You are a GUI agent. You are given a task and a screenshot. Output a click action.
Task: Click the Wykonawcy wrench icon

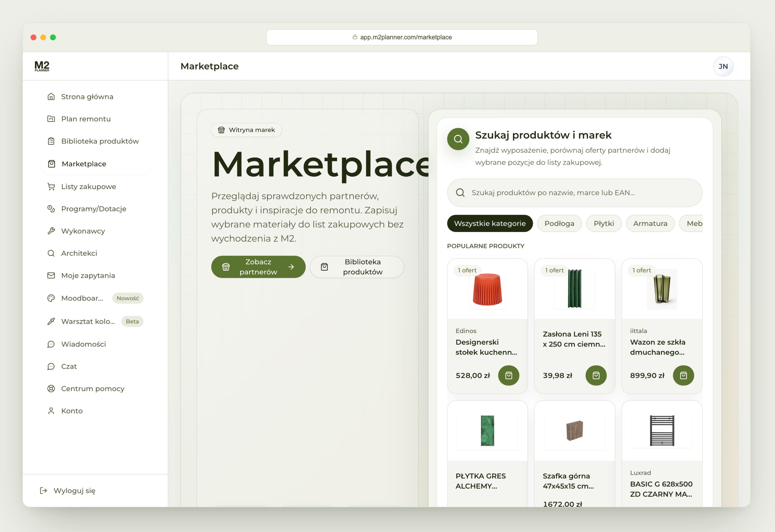51,231
